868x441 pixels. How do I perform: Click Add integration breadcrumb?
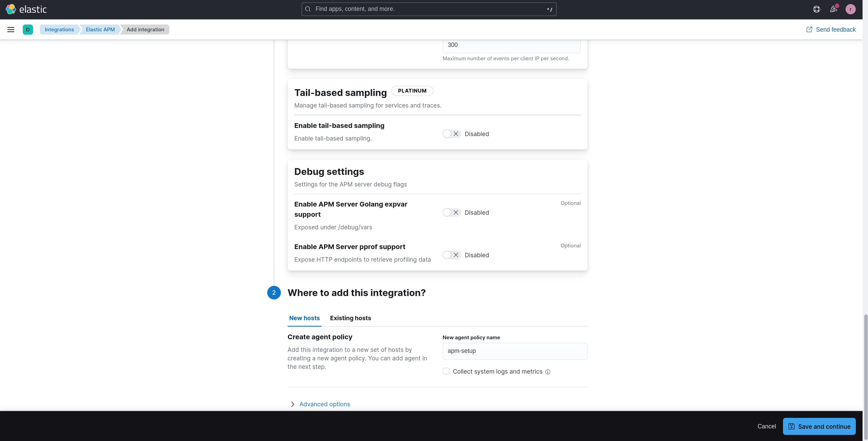click(146, 30)
